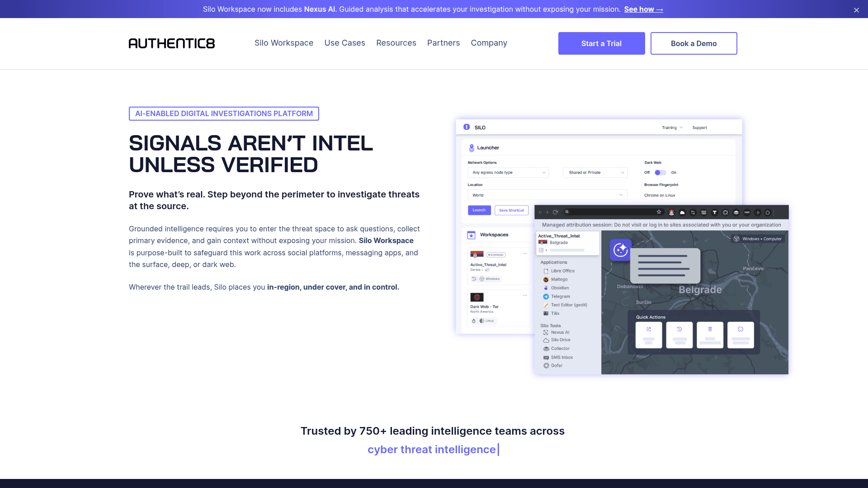Click the 'Windows • Computer' badge on map
The height and width of the screenshot is (488, 868).
coord(758,239)
